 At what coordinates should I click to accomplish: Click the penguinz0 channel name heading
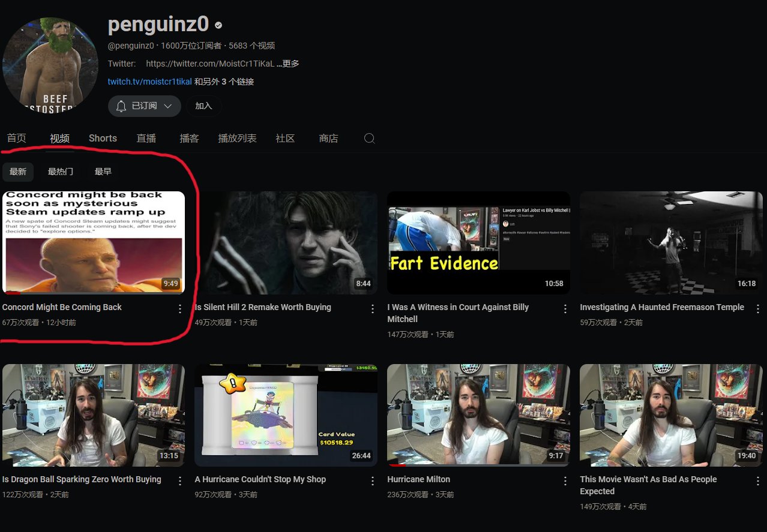[158, 25]
